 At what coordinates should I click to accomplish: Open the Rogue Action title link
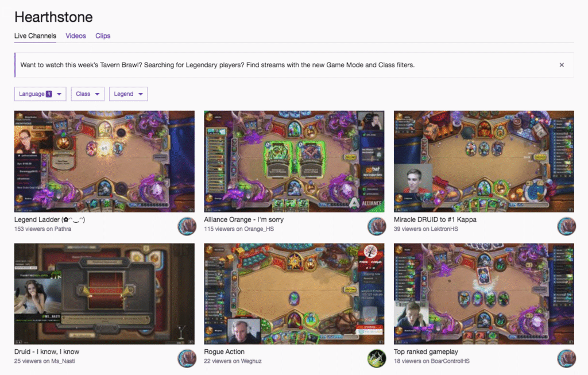pos(225,352)
